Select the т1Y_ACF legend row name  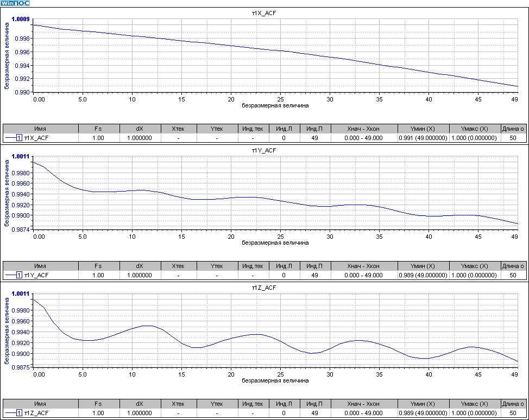tap(37, 276)
